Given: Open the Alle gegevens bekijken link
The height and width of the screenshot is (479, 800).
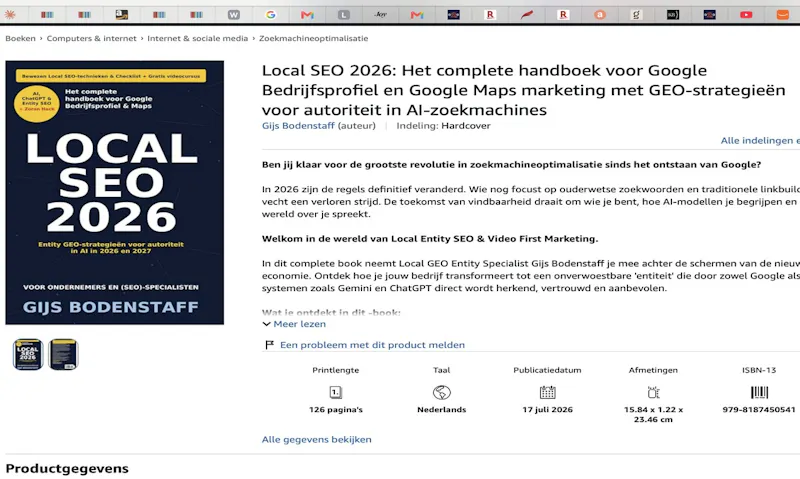Looking at the screenshot, I should click(316, 439).
